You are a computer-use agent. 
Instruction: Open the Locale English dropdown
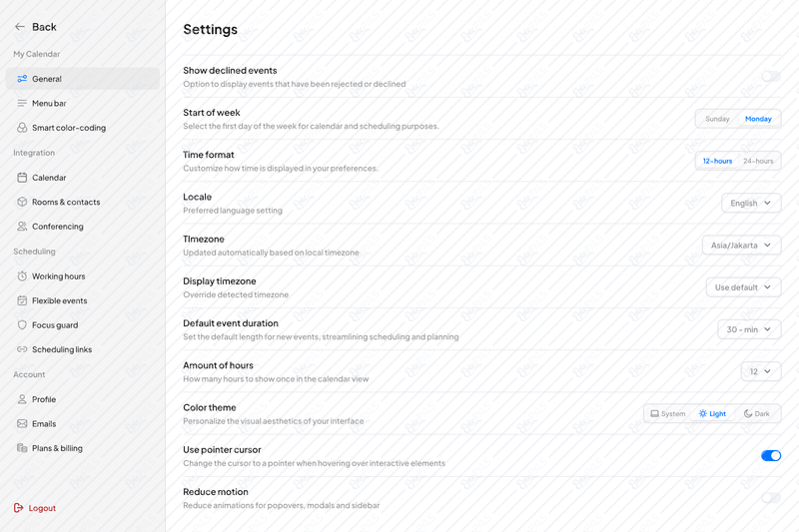coord(751,204)
